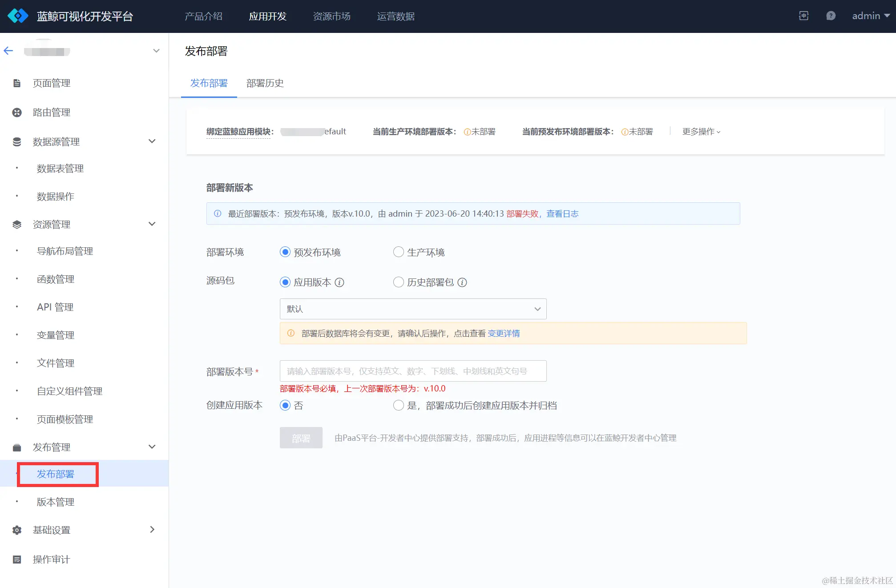Select the 数据源管理 database icon
Screen dimensions: 896x588
(17, 141)
